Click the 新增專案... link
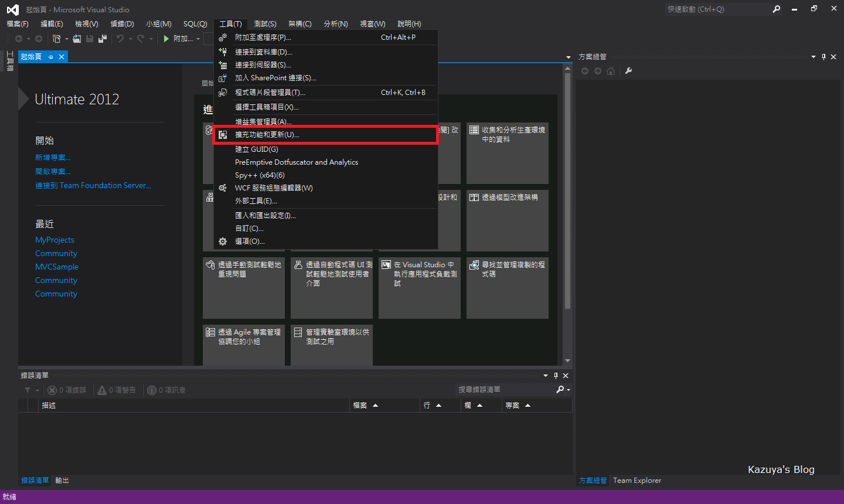This screenshot has height=504, width=844. [x=53, y=158]
